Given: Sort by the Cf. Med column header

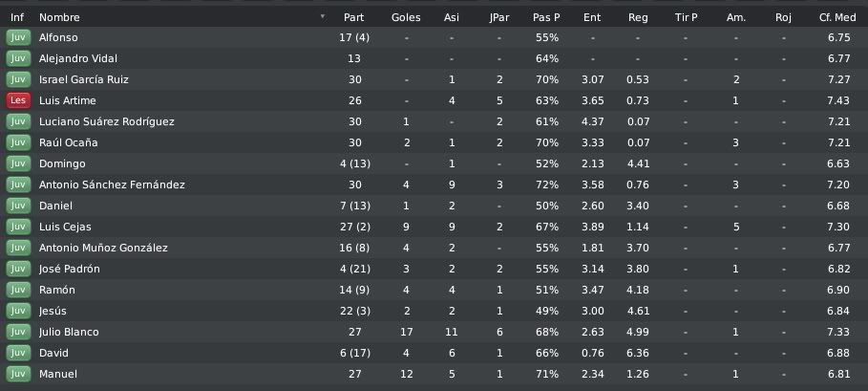Looking at the screenshot, I should [837, 17].
